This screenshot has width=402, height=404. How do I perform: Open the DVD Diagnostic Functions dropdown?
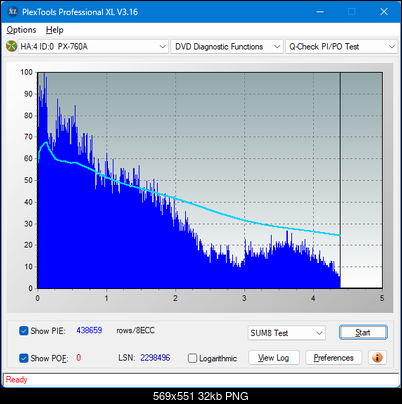pos(226,47)
